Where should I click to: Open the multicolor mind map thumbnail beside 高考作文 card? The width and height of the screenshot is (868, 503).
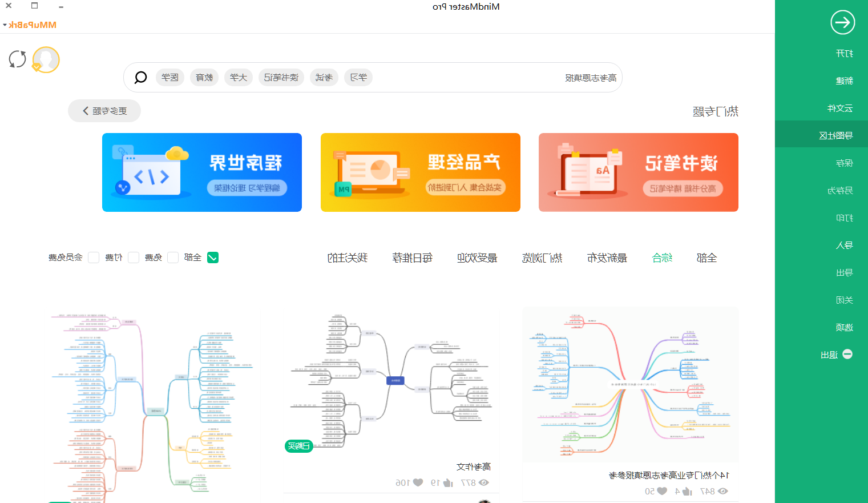click(x=153, y=405)
